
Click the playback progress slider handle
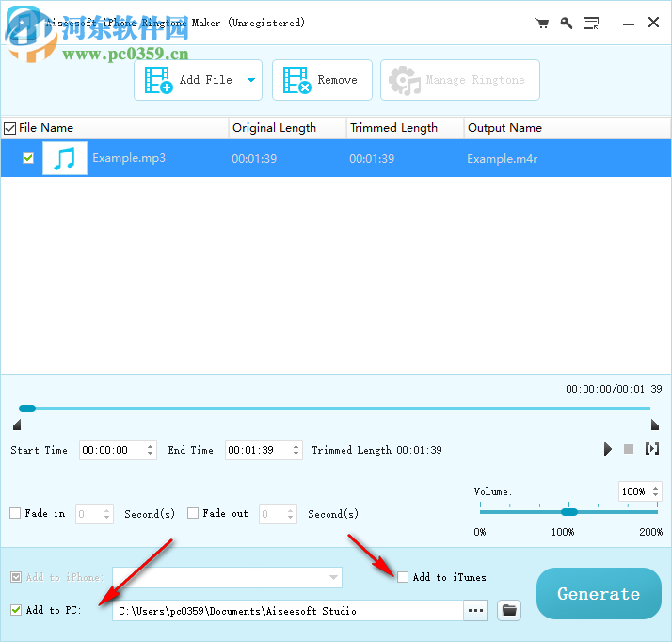pos(27,409)
